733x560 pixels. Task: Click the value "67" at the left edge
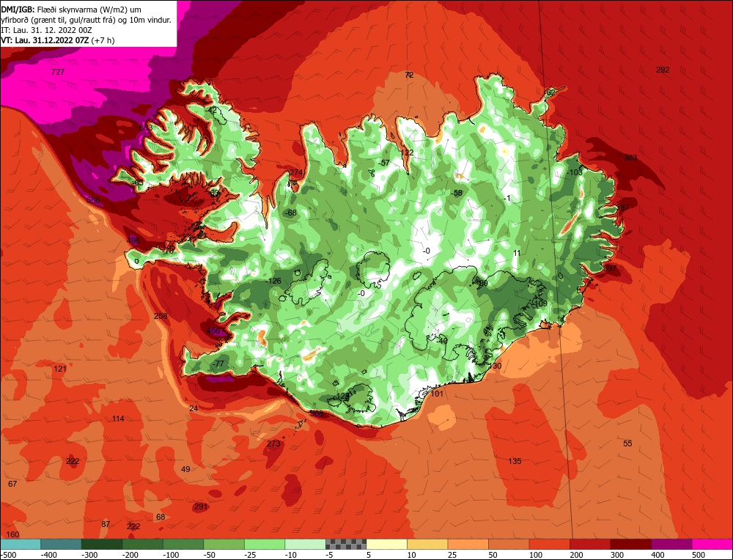click(x=12, y=484)
